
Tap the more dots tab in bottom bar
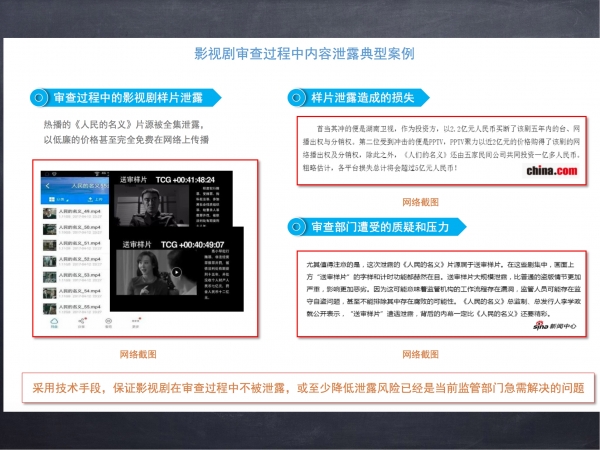click(x=136, y=323)
